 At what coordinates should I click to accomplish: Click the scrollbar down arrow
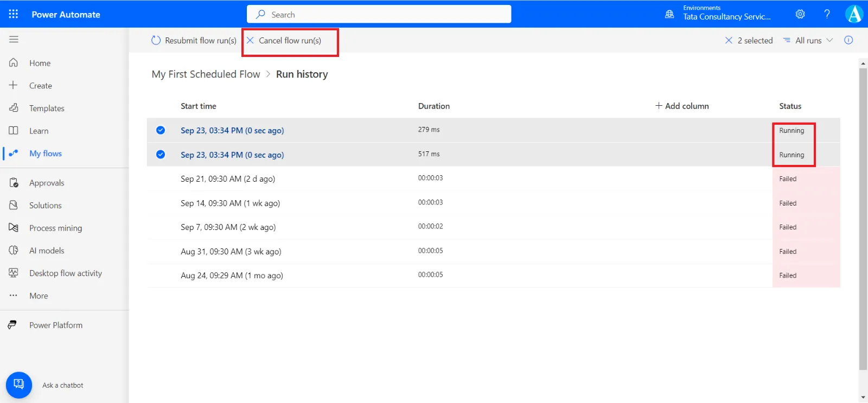point(863,398)
